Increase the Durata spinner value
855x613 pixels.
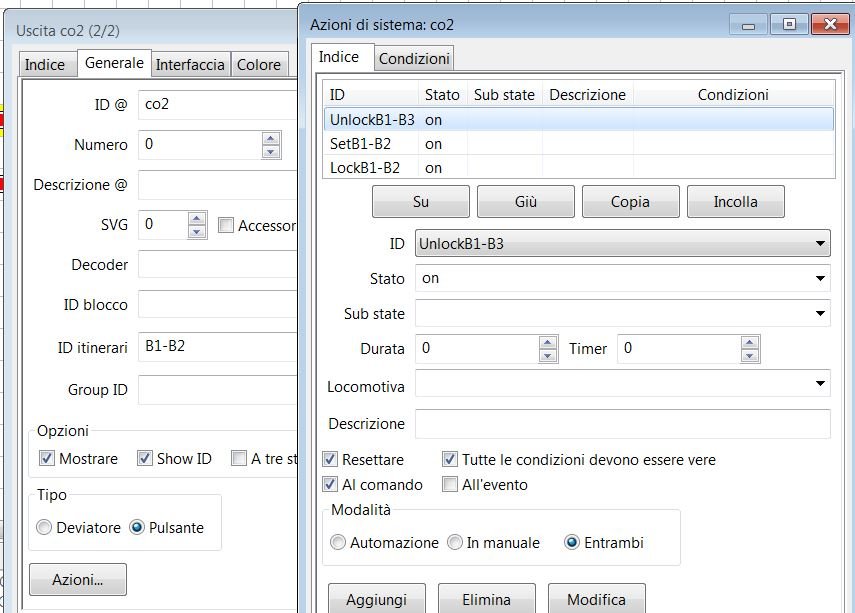[x=548, y=342]
